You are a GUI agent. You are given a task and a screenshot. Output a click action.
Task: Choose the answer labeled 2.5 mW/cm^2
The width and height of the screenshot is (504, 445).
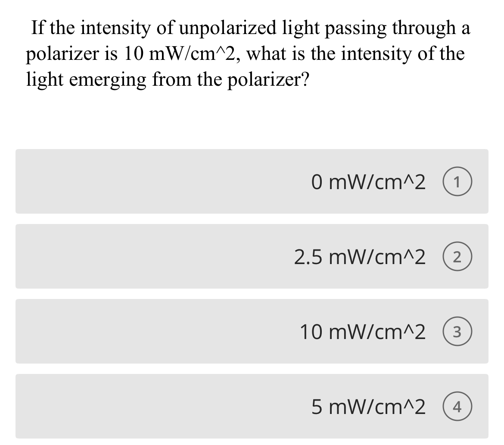(361, 256)
